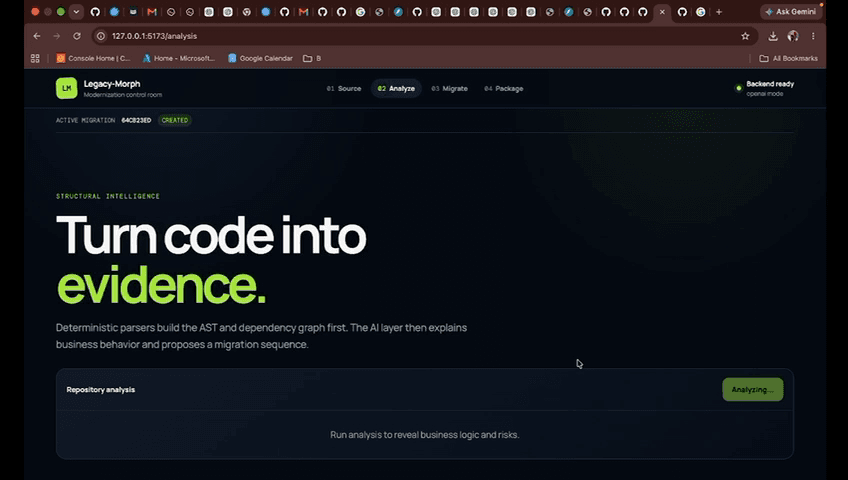The height and width of the screenshot is (480, 848).
Task: Open the bookmarks bar apps grid icon
Action: click(35, 58)
